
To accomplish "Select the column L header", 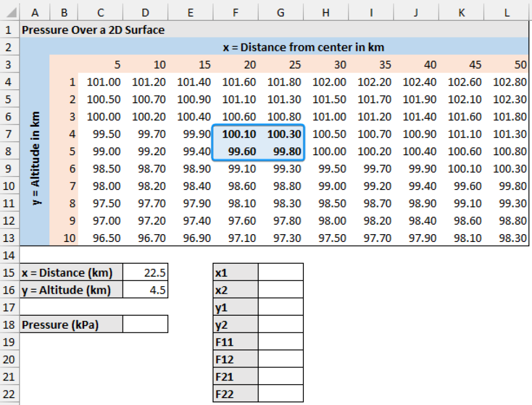I will [x=507, y=12].
